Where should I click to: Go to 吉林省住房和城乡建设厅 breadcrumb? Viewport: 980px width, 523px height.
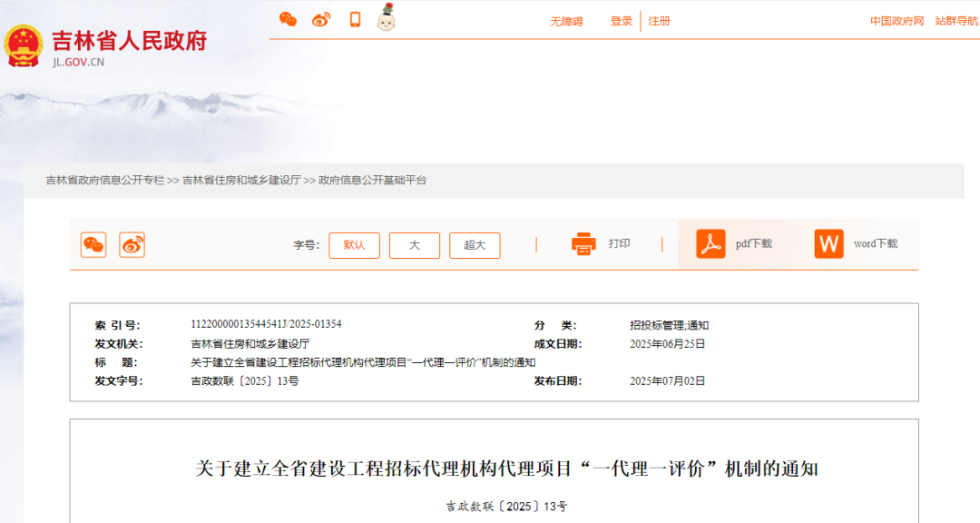(242, 180)
